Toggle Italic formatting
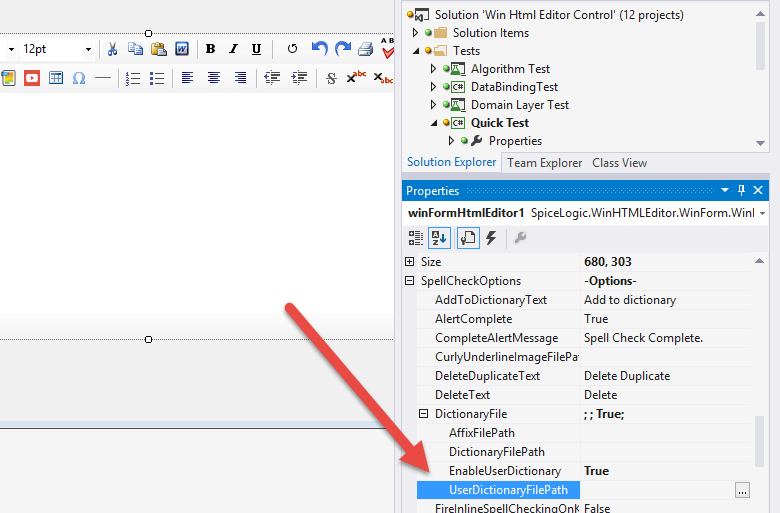The height and width of the screenshot is (513, 780). coord(233,49)
